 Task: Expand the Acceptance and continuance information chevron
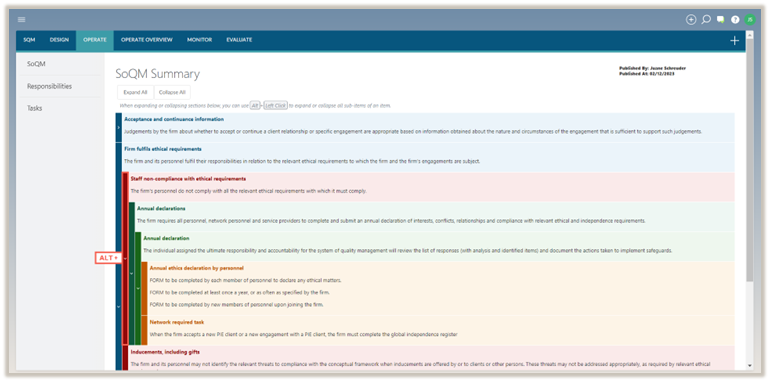[x=118, y=127]
